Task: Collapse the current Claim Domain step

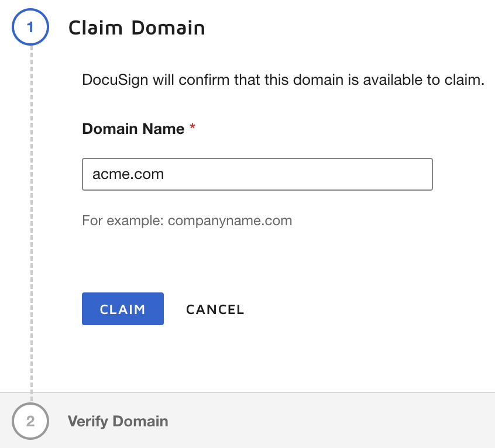Action: (137, 27)
